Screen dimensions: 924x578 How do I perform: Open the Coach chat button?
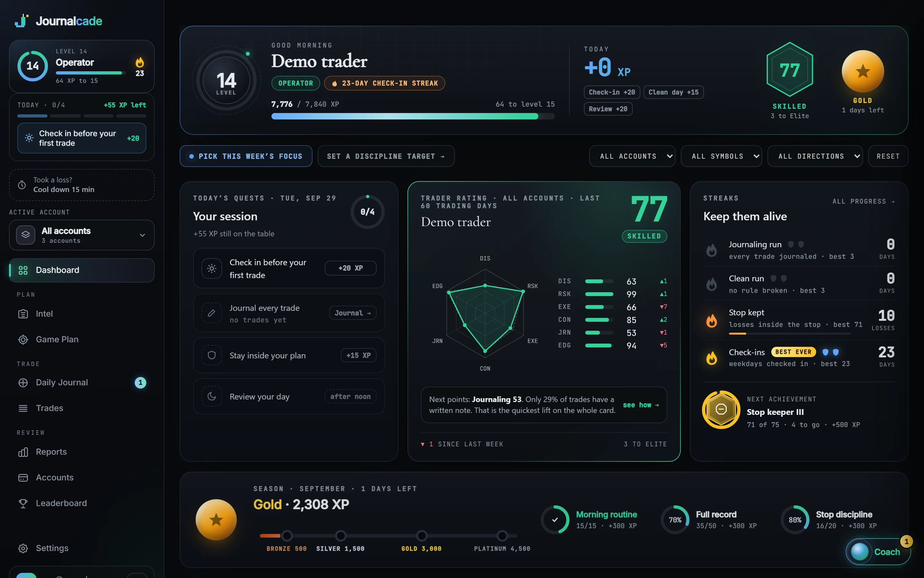pos(878,552)
